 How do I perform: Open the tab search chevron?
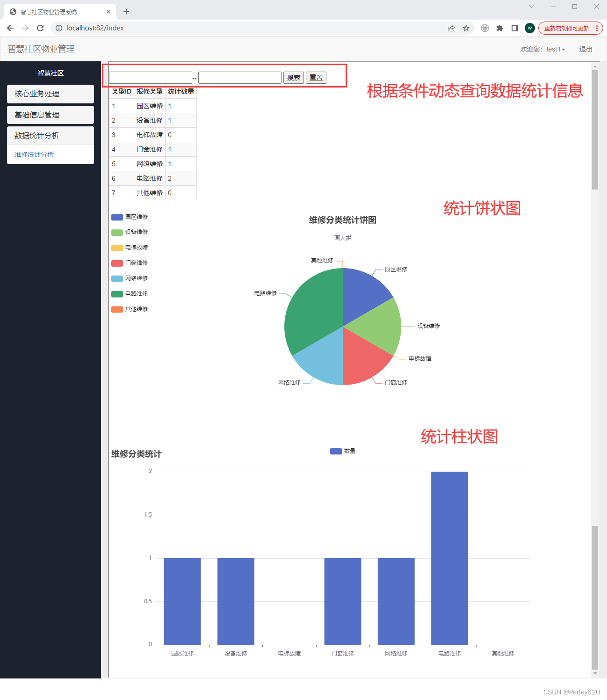tap(532, 7)
